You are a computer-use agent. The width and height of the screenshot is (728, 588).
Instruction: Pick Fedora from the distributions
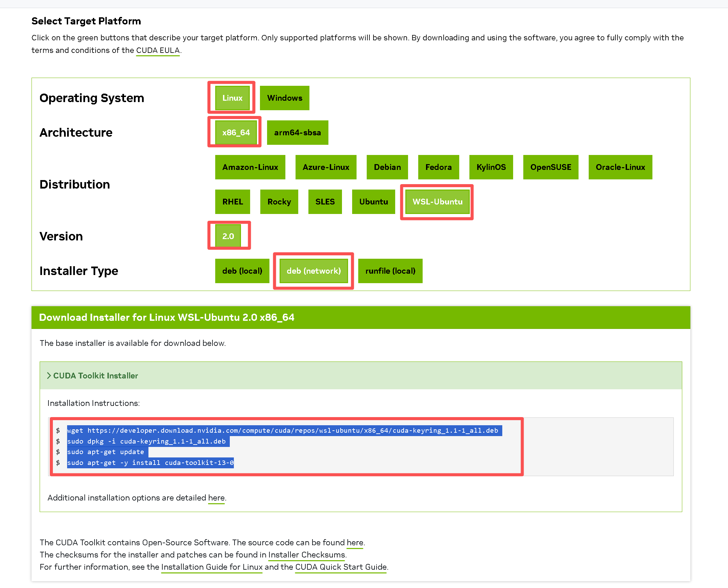pyautogui.click(x=438, y=167)
